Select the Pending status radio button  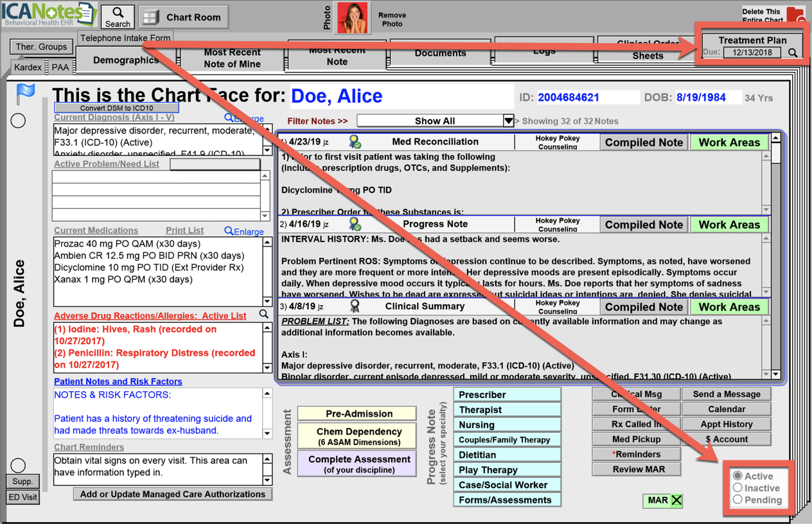[x=737, y=500]
